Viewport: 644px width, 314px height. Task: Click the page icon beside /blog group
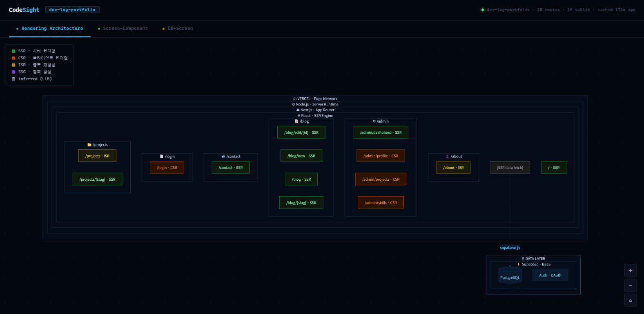click(296, 121)
